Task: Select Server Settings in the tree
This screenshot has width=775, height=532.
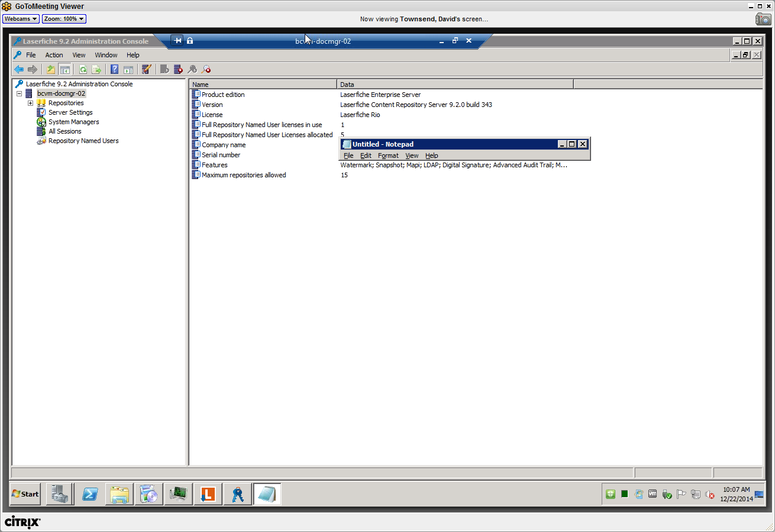Action: (70, 112)
